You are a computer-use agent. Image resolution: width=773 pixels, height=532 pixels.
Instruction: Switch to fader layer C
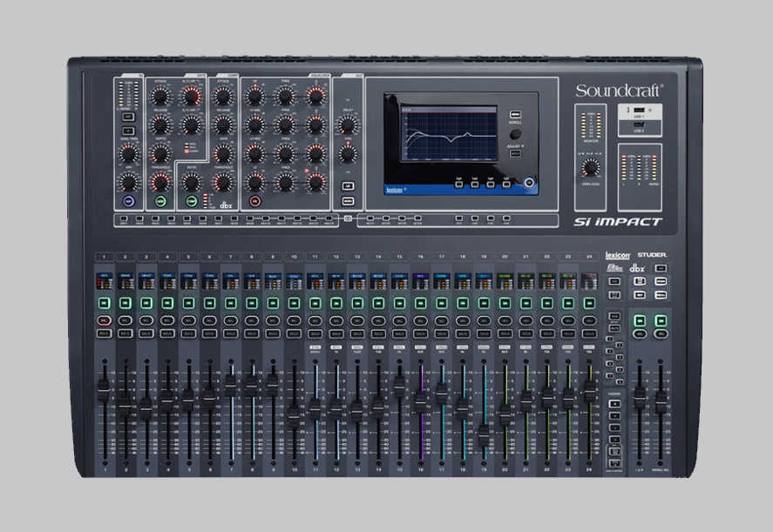coord(614,428)
